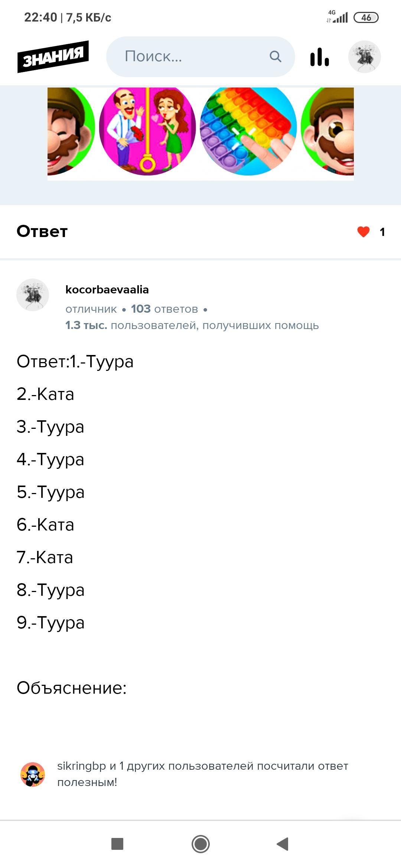Image resolution: width=401 pixels, height=868 pixels.
Task: Open your profile avatar in header
Action: [x=364, y=57]
